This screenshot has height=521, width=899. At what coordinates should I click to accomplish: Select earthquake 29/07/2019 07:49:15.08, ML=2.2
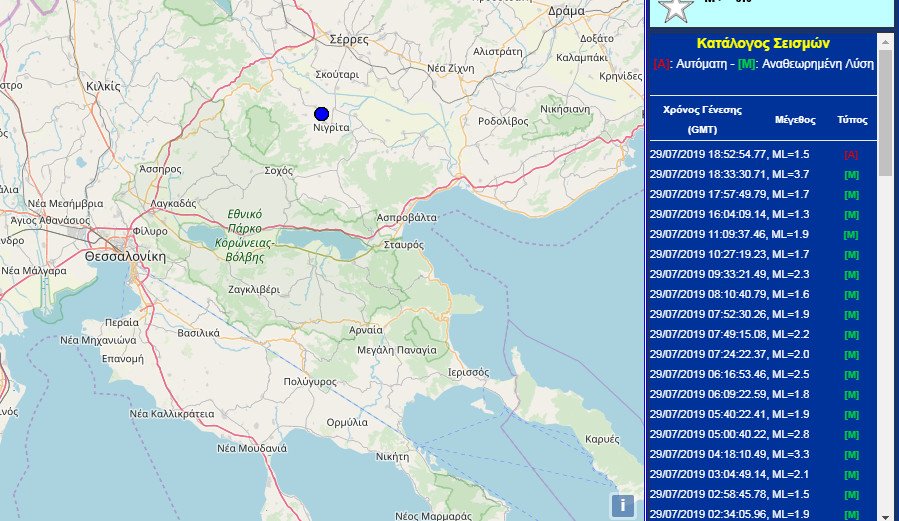tap(729, 334)
